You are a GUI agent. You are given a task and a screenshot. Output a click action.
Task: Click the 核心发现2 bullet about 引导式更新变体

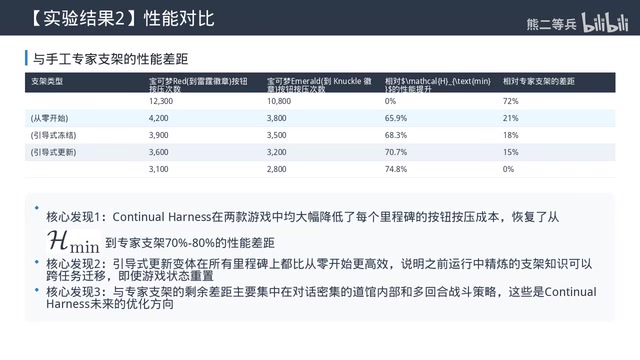click(x=319, y=269)
